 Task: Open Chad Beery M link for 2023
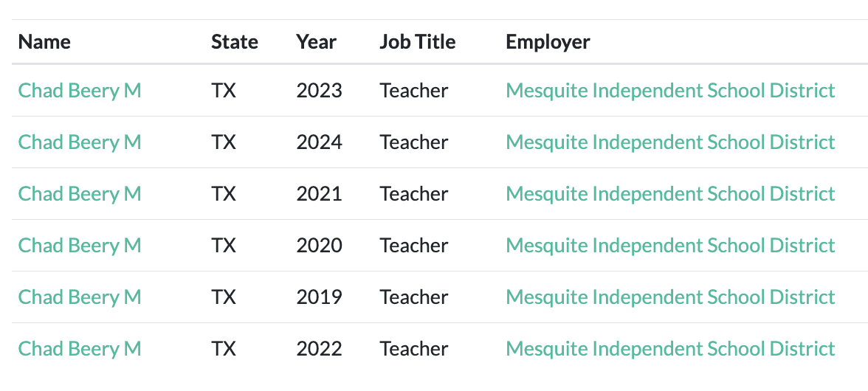(x=79, y=91)
